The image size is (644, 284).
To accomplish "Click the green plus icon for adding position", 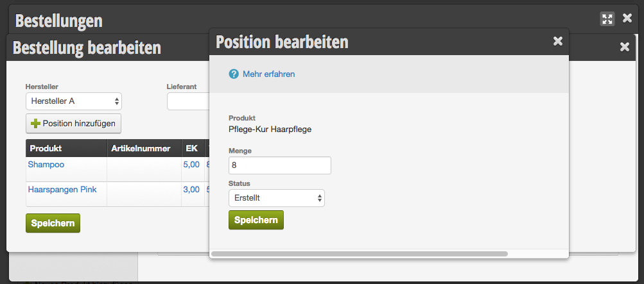I will (x=36, y=123).
